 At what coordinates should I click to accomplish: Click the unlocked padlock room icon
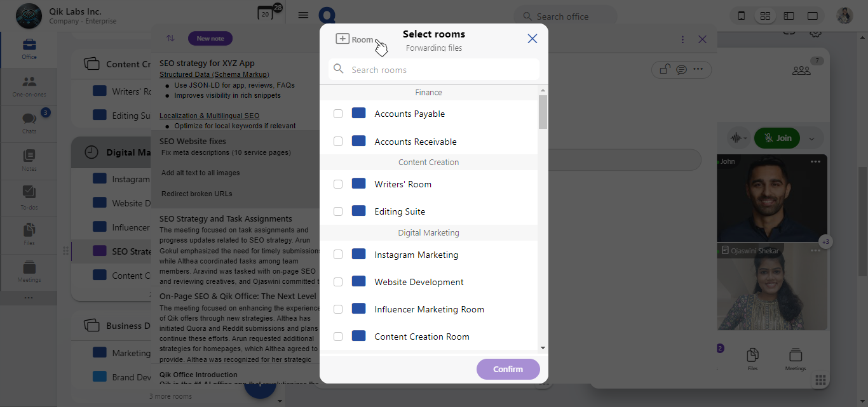[x=665, y=69]
